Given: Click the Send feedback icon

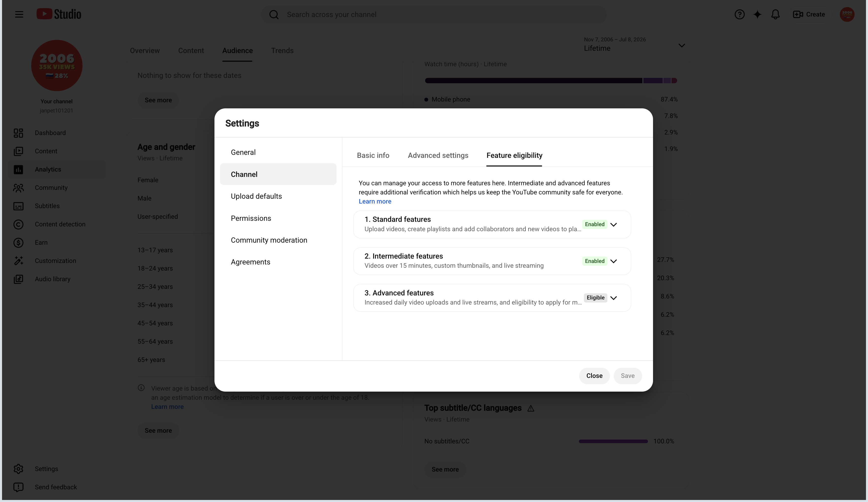Looking at the screenshot, I should (x=18, y=487).
